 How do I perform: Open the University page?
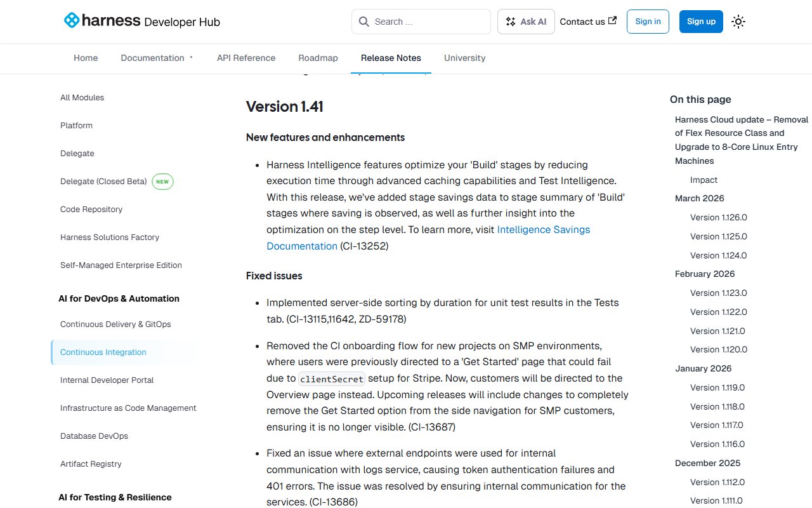tap(464, 58)
